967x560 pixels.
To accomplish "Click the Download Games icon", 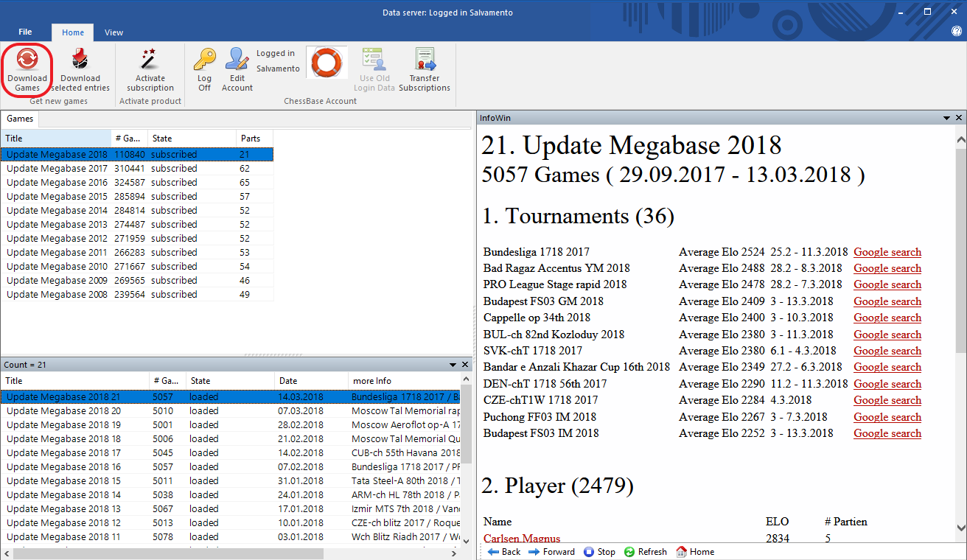I will 27,70.
